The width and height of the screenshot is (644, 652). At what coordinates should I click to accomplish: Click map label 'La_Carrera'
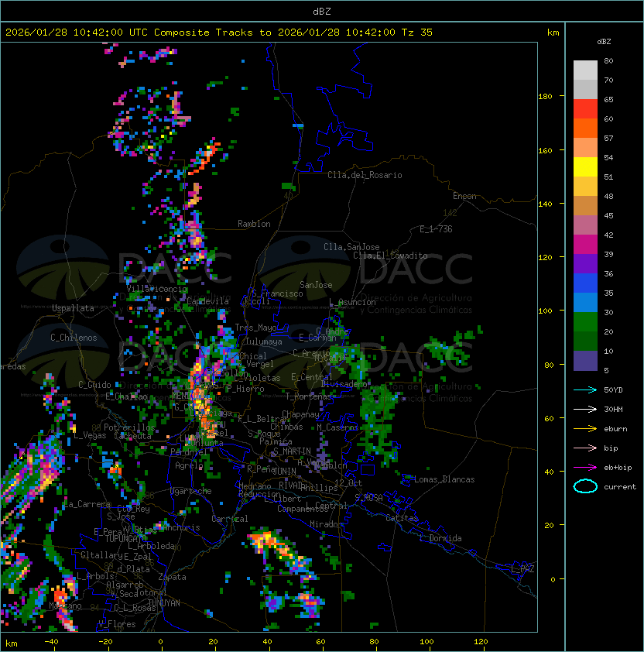point(87,504)
